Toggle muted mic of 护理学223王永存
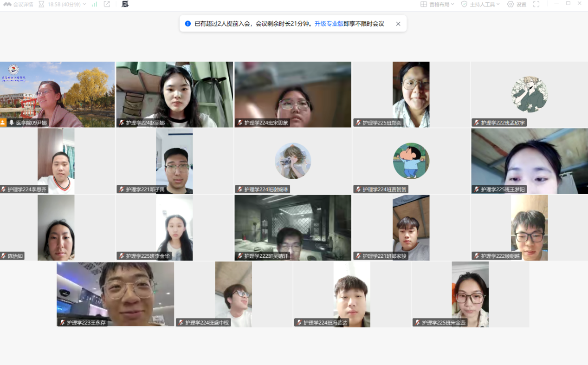This screenshot has height=365, width=588. 62,323
